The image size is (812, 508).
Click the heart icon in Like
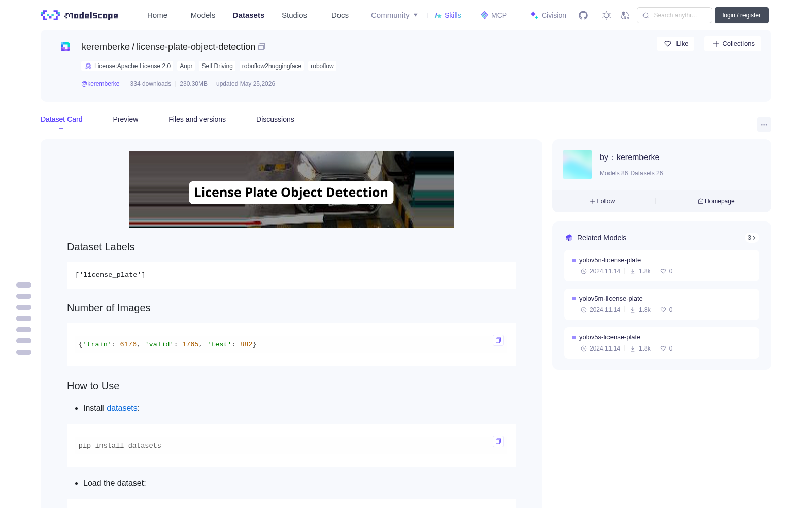[x=668, y=44]
